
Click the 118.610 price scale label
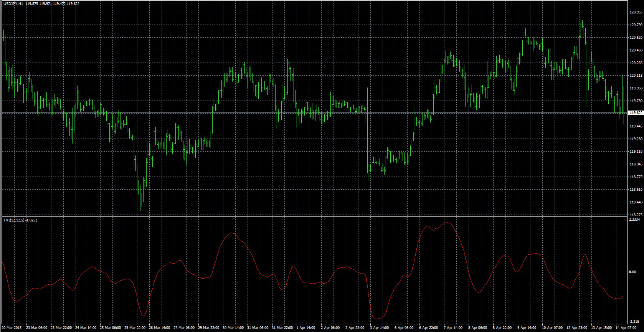[636, 190]
